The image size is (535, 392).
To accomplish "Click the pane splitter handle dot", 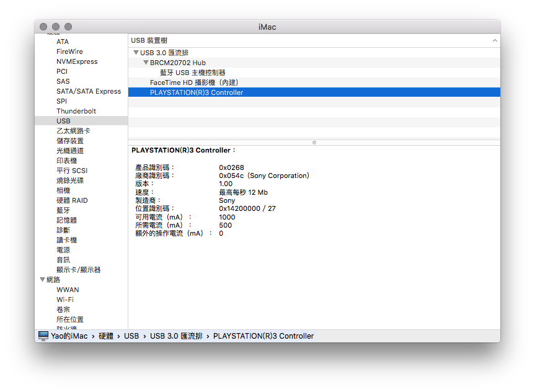I will click(x=314, y=143).
